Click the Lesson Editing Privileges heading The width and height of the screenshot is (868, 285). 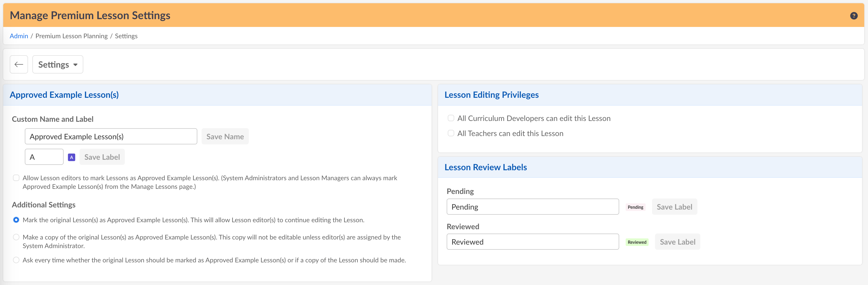491,95
